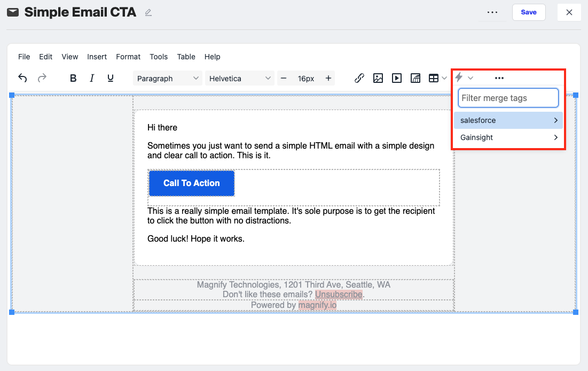This screenshot has width=588, height=371.
Task: Open the Helvetica font family dropdown
Action: tap(239, 78)
